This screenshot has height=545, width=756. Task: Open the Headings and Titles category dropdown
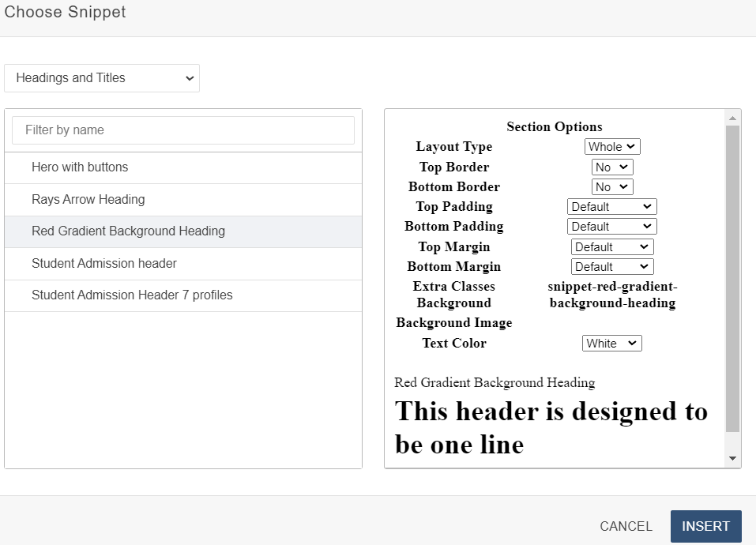[x=102, y=78]
